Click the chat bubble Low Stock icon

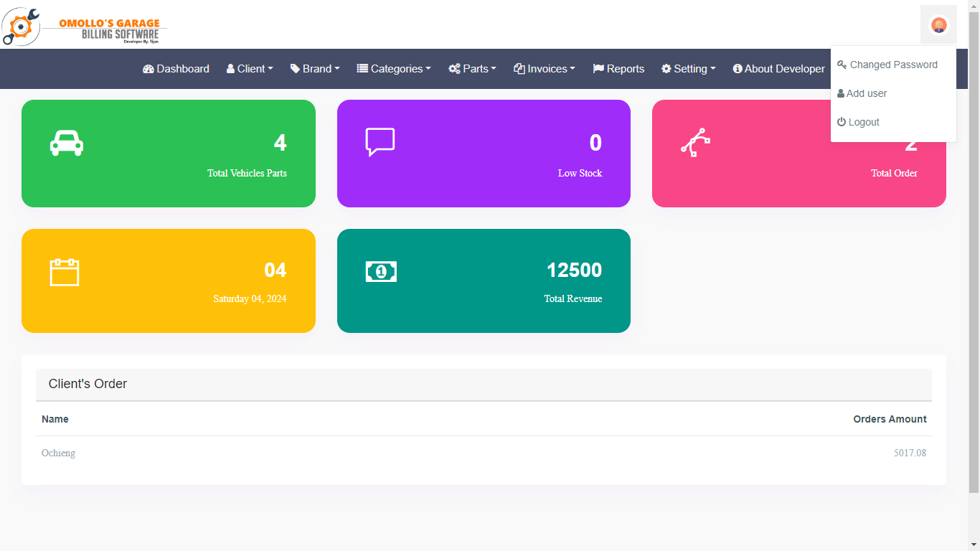(x=380, y=142)
